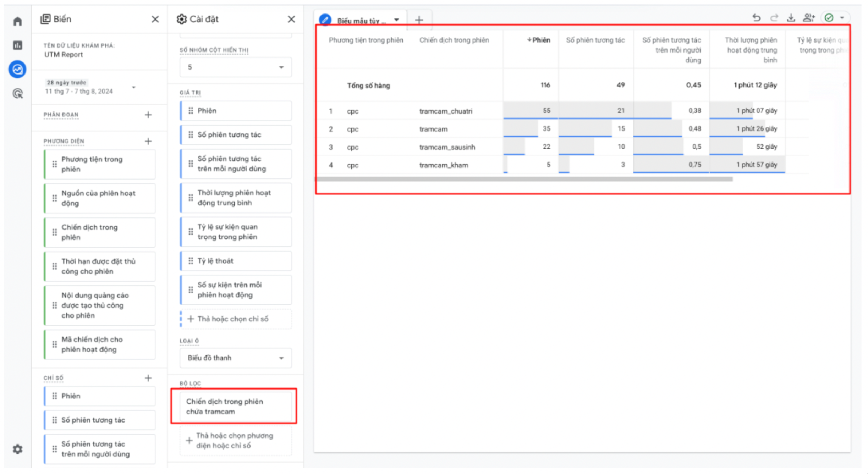
Task: Click Tổng số hàng totals row label
Action: pos(368,86)
